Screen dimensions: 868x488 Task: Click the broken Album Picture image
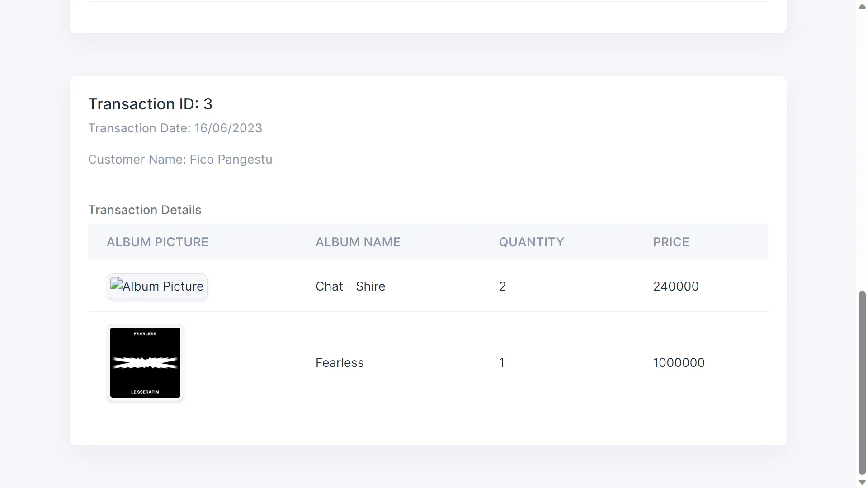point(157,286)
